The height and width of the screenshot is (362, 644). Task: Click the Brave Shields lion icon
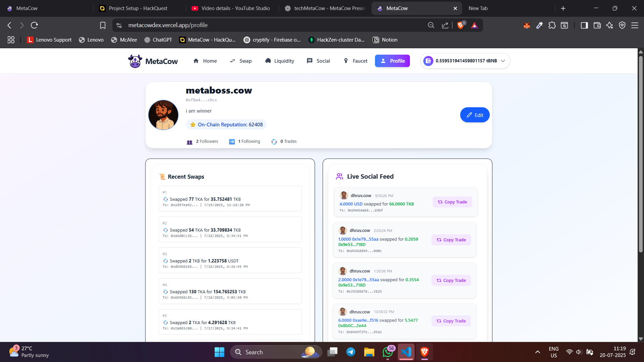point(461,25)
